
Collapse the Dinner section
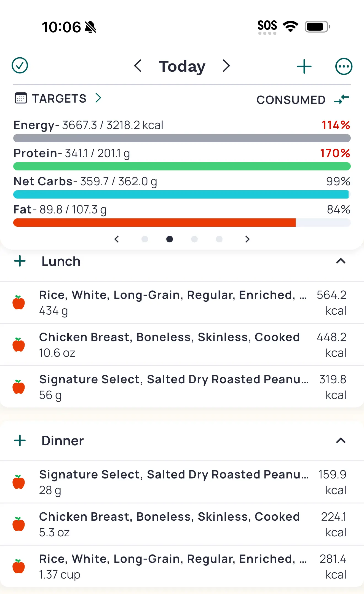click(x=341, y=441)
